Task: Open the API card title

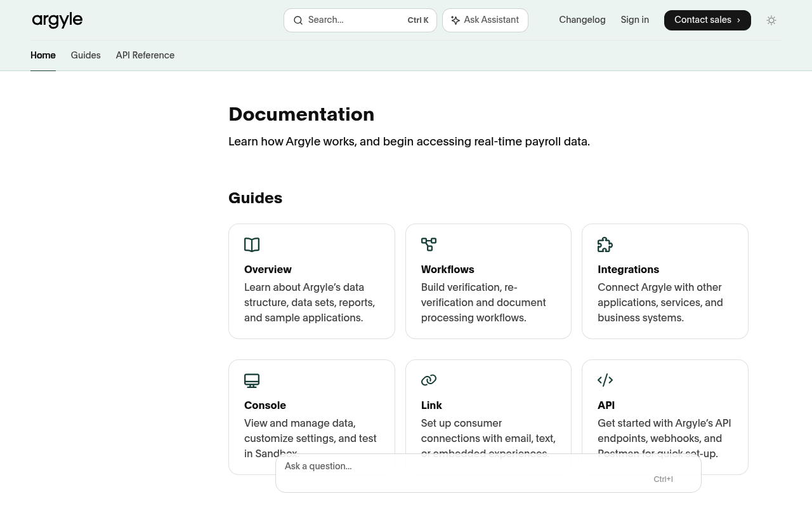Action: (606, 405)
